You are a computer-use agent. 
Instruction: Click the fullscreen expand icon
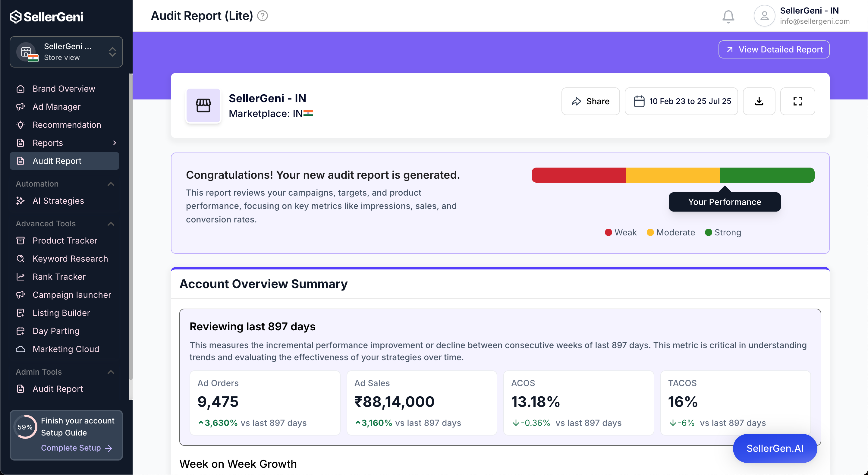pos(797,101)
